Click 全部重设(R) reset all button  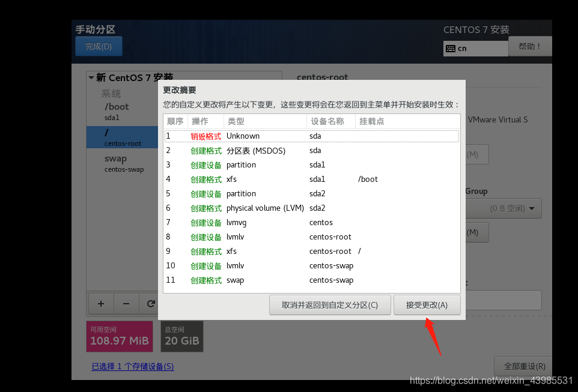pos(523,366)
